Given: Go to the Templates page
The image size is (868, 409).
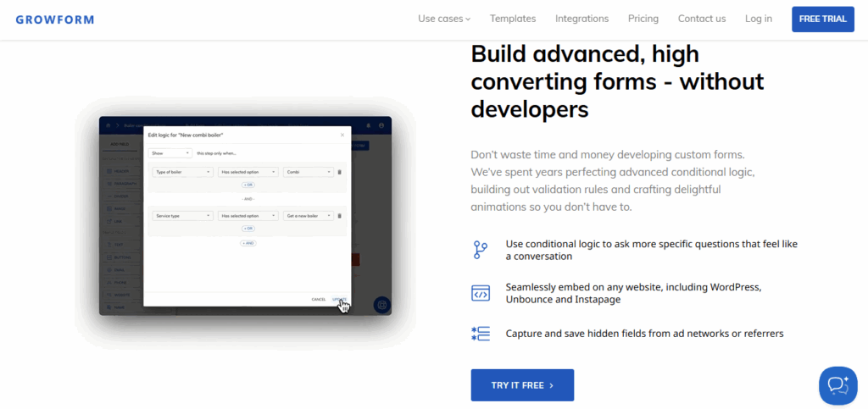Looking at the screenshot, I should click(x=513, y=19).
